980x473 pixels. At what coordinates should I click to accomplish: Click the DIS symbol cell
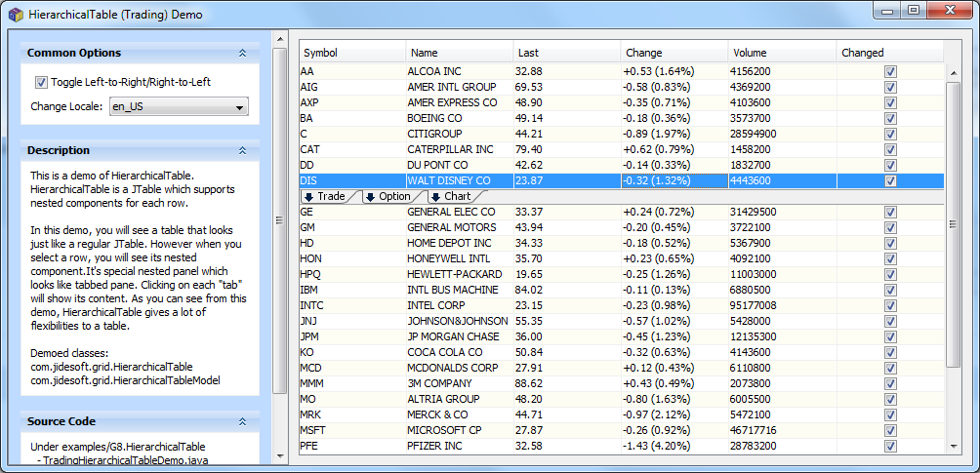[x=352, y=181]
